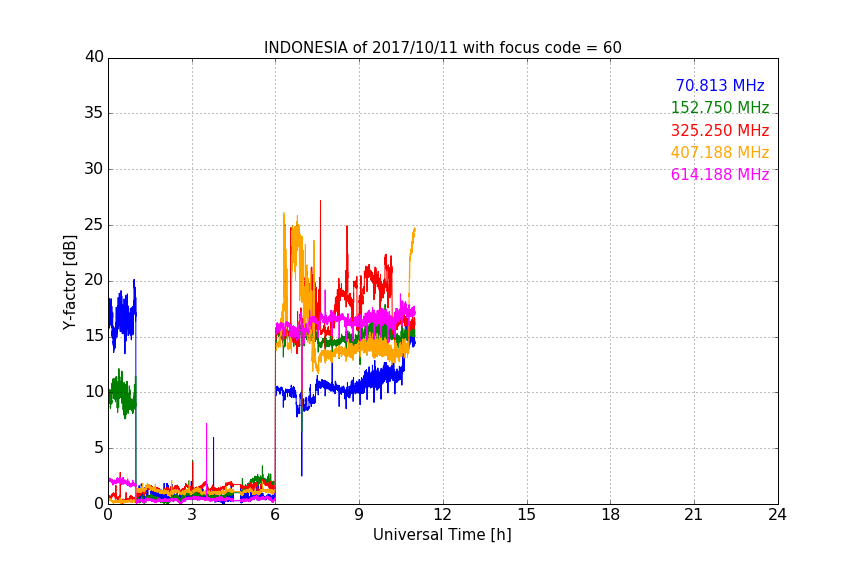The height and width of the screenshot is (576, 864).
Task: Click the y-axis tick value 20
Action: tap(94, 280)
